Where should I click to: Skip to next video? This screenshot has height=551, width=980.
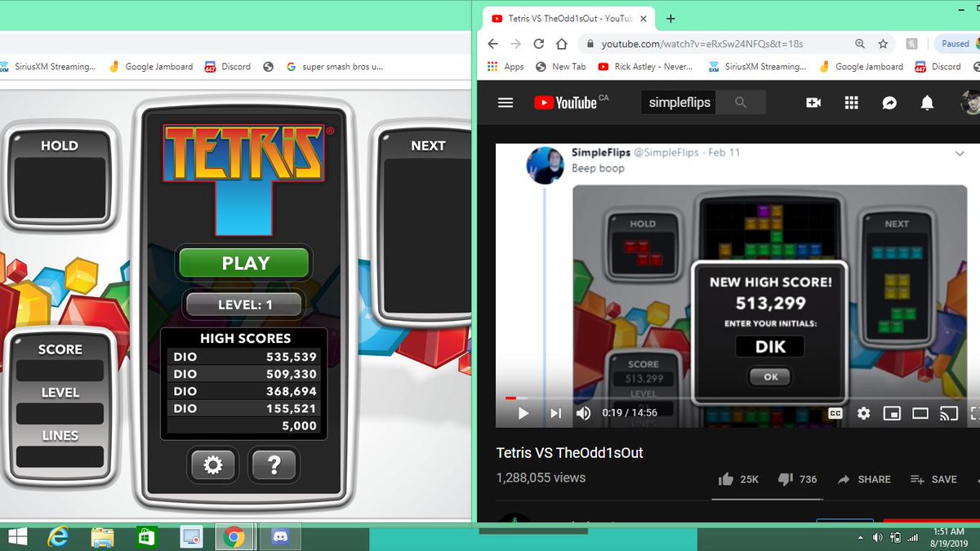pos(555,413)
